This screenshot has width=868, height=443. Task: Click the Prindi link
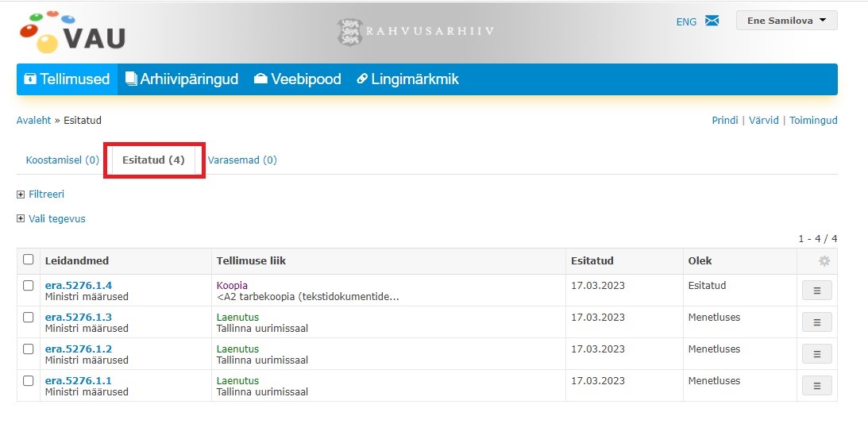[x=724, y=121]
